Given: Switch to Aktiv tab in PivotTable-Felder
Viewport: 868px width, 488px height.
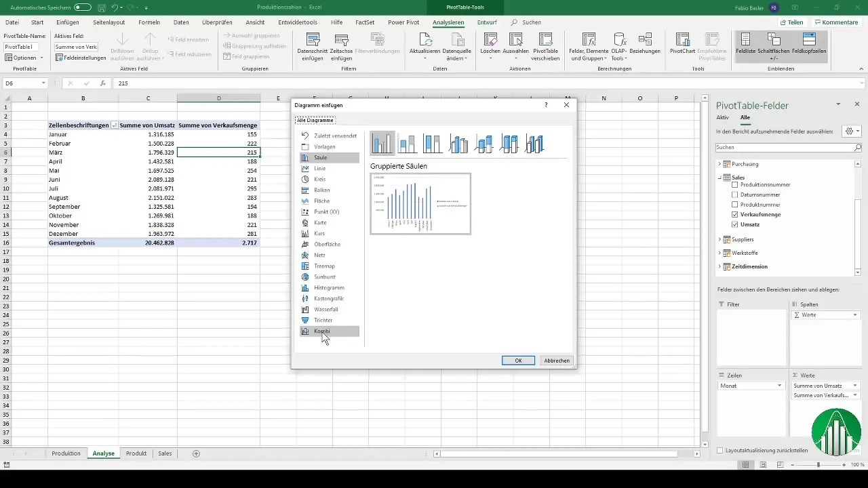Looking at the screenshot, I should coord(723,117).
